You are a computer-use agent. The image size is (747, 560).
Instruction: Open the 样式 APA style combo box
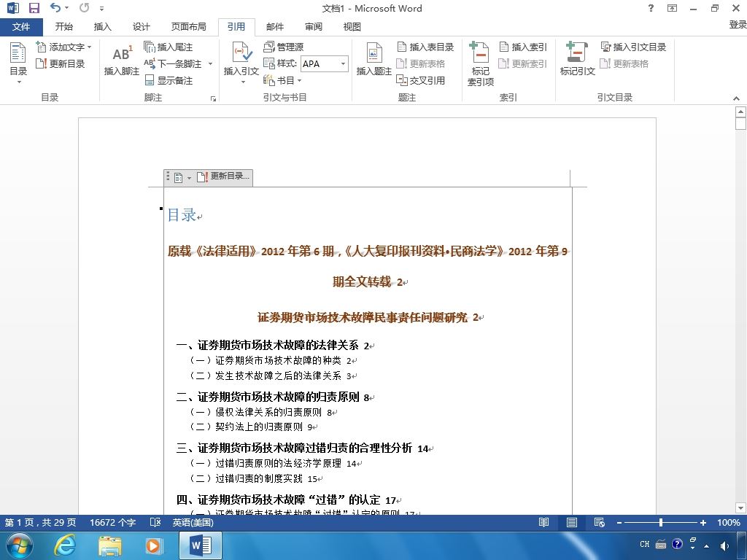pos(325,64)
